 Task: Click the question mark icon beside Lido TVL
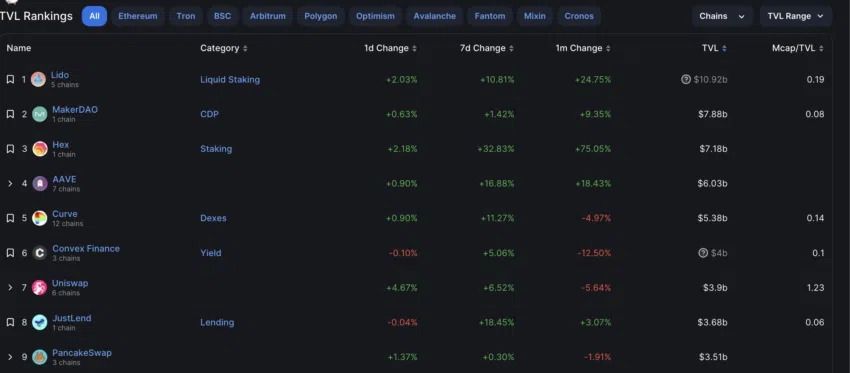pyautogui.click(x=686, y=80)
